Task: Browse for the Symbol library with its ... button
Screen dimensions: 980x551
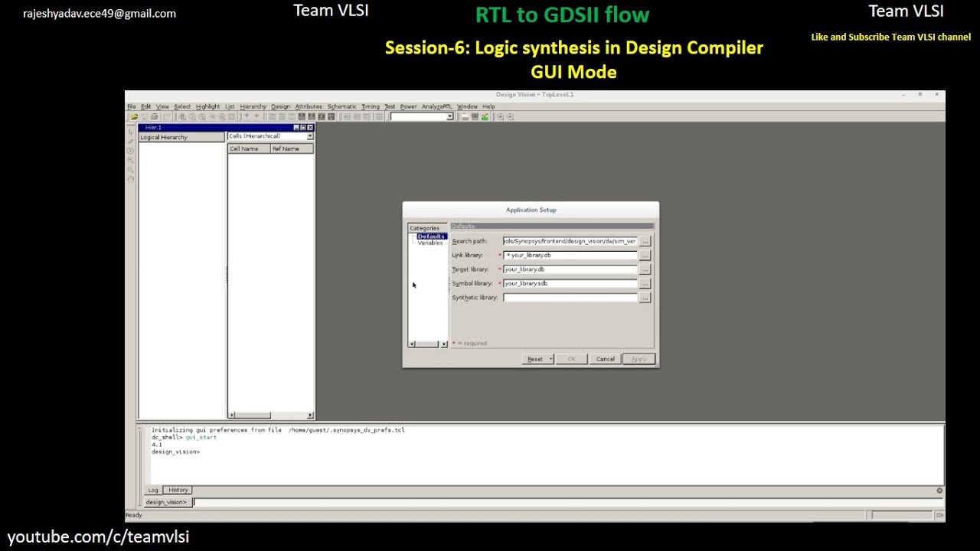Action: coord(645,283)
